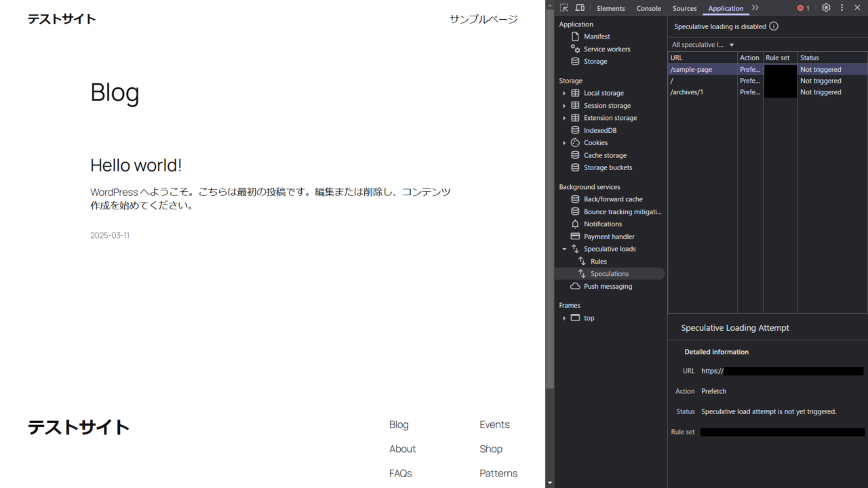
Task: Toggle the device emulation toolbar
Action: click(x=580, y=7)
